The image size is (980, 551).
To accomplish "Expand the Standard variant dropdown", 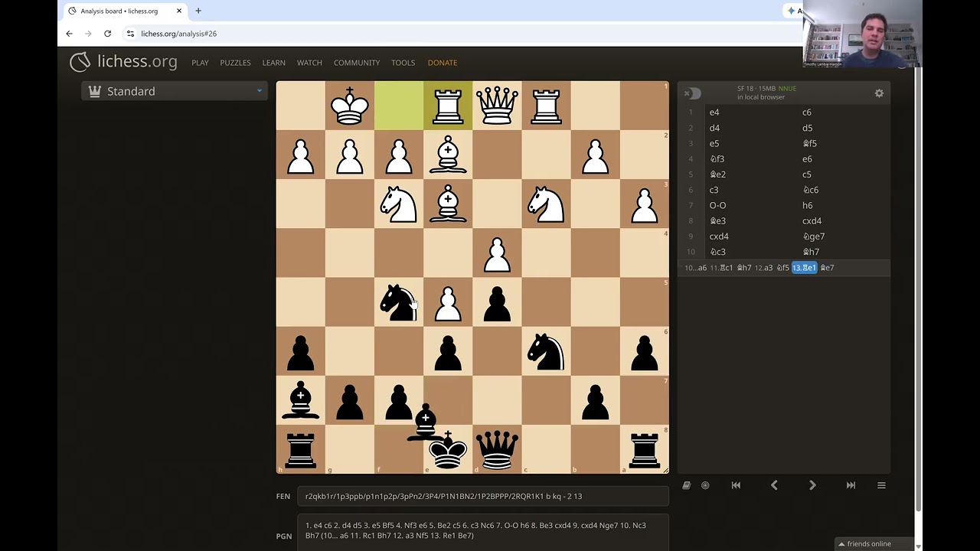I will point(175,91).
